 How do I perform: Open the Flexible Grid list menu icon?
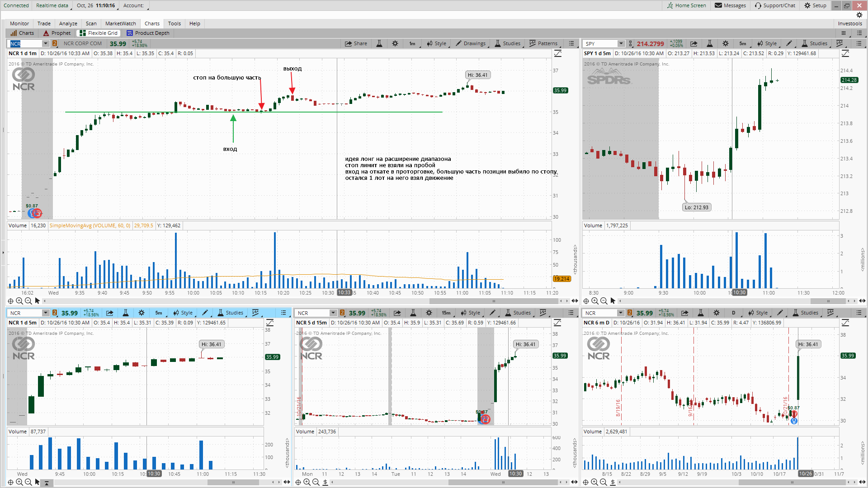[x=859, y=33]
